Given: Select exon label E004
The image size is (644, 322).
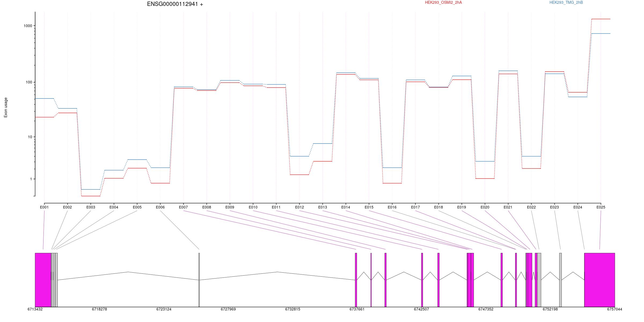Looking at the screenshot, I should coord(114,207).
